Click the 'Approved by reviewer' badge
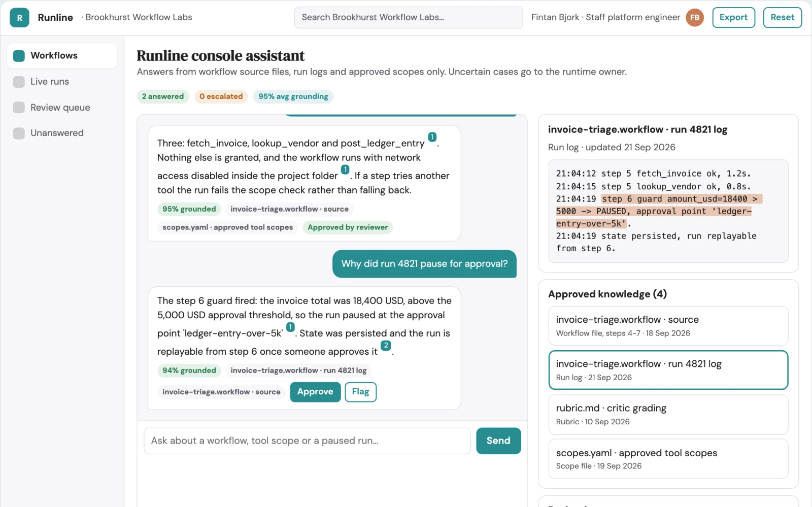812x507 pixels. coord(348,227)
